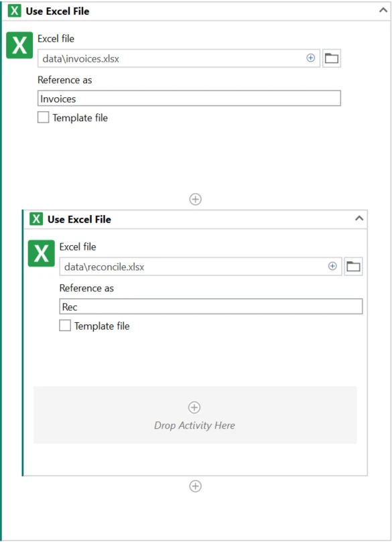Enable Template file checkbox for Rec
This screenshot has height=542, width=392.
(x=65, y=326)
